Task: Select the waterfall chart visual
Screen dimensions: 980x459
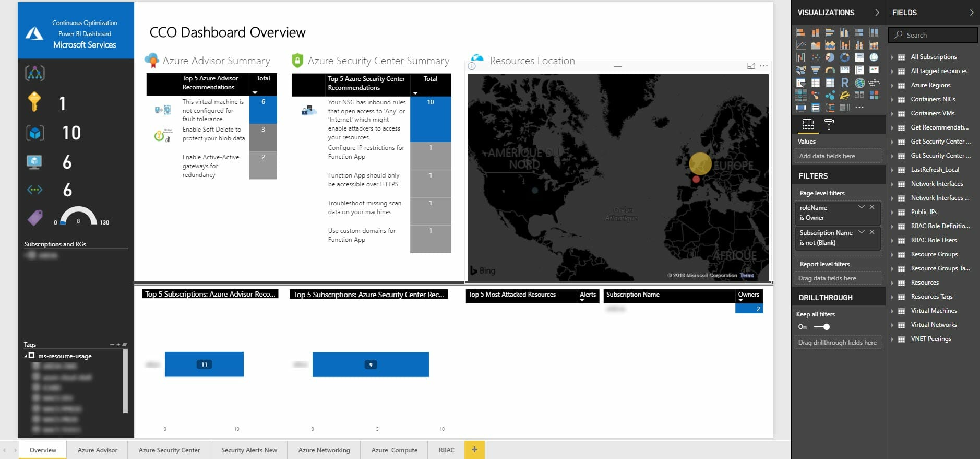Action: pyautogui.click(x=800, y=57)
